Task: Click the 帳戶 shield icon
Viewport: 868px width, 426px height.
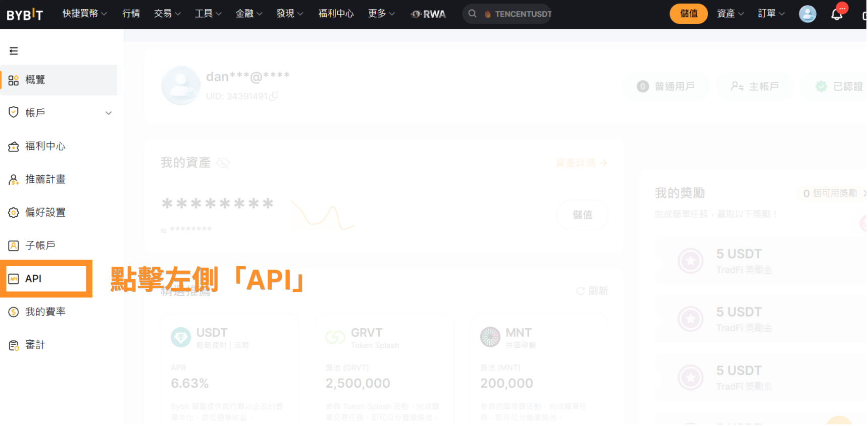Action: point(14,113)
